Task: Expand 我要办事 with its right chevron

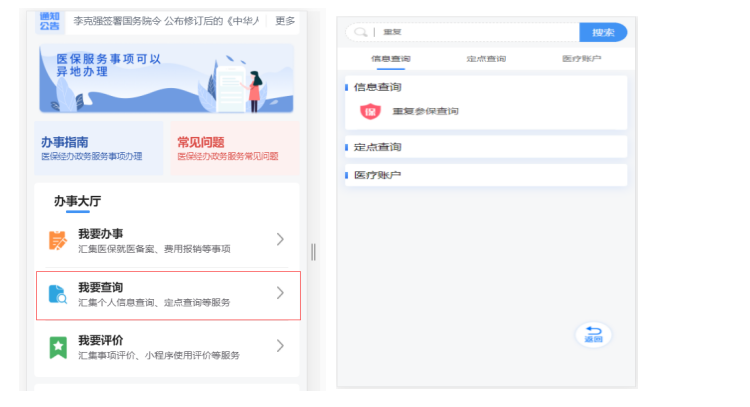Action: coord(280,240)
